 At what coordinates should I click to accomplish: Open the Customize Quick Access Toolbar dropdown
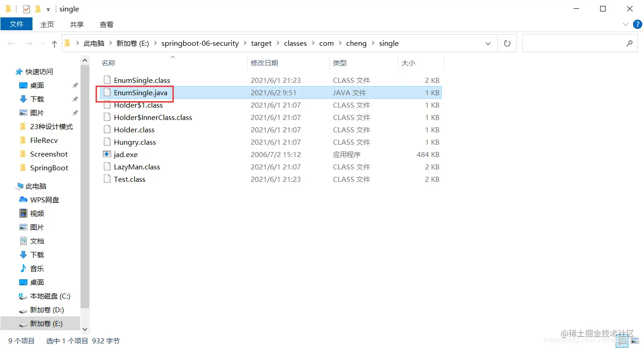point(48,9)
